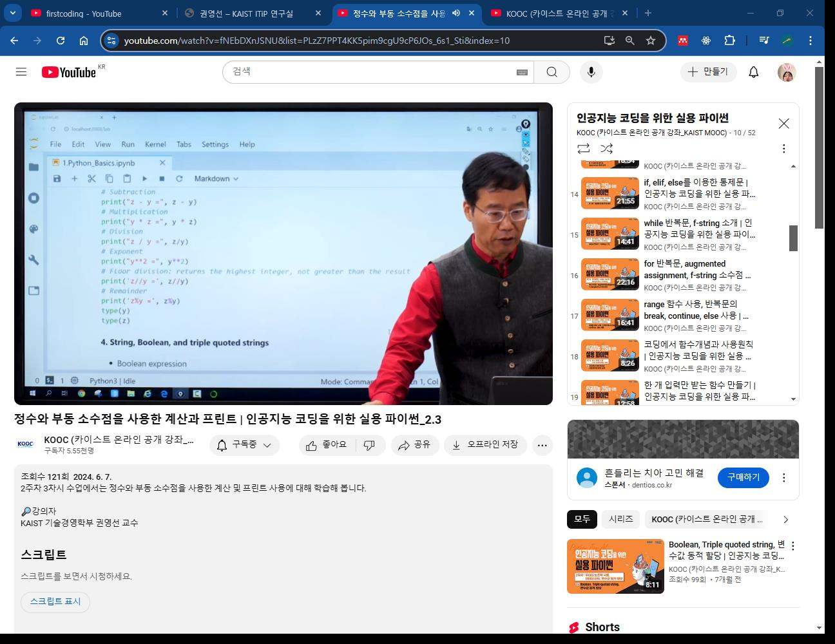Mute the playing tab via speaker icon

[x=456, y=13]
